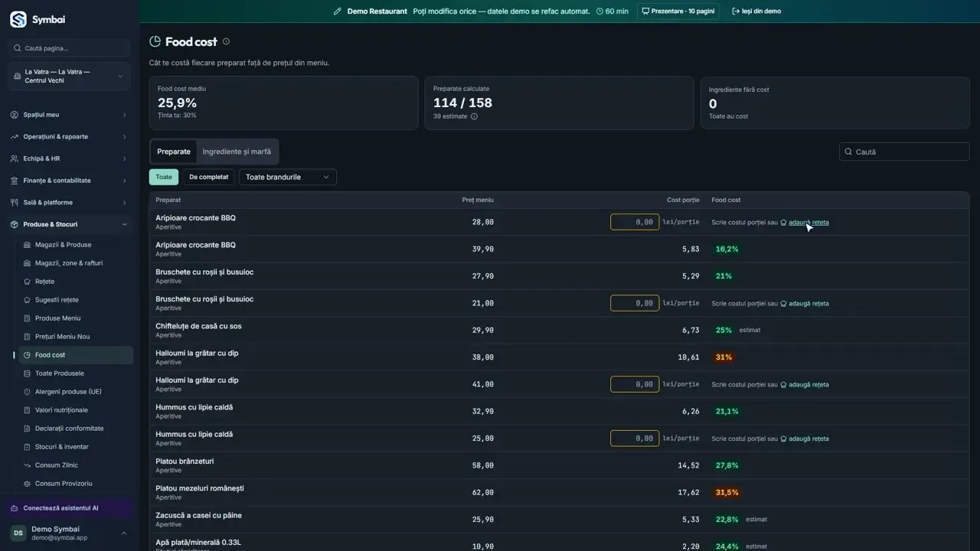Click the Consum Provizoriu sidebar icon
The width and height of the screenshot is (980, 551).
tap(28, 484)
